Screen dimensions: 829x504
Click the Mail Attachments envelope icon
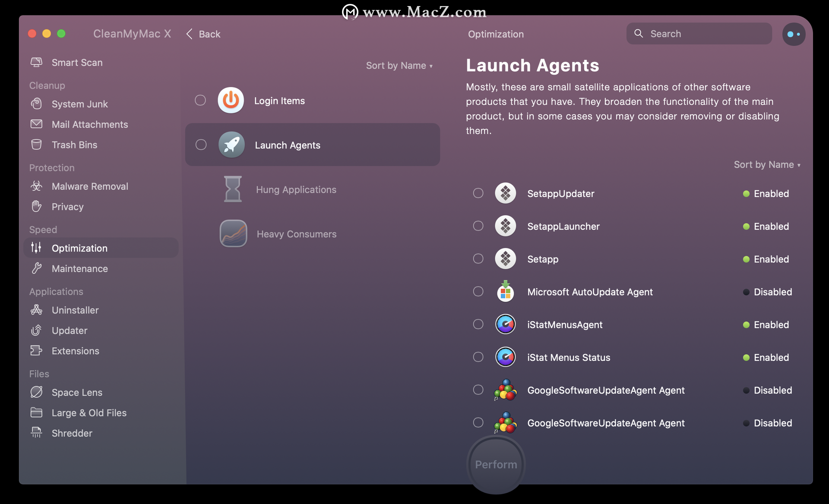click(37, 124)
